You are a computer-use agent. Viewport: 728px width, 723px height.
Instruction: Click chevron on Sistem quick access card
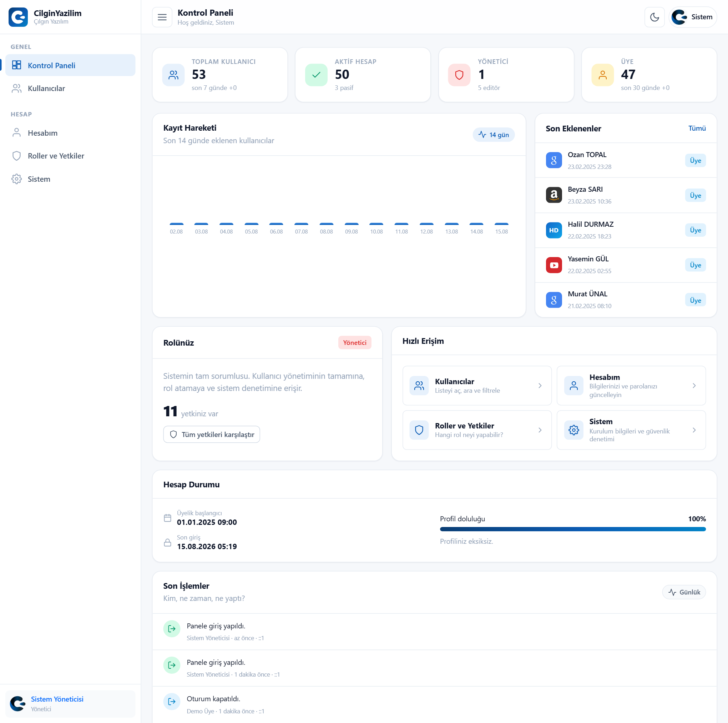pos(694,430)
